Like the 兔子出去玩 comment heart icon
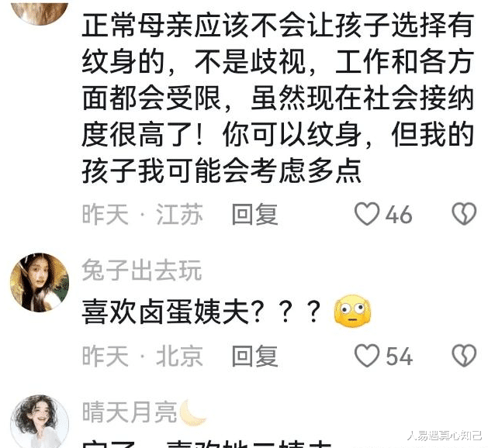The height and width of the screenshot is (448, 488). (x=367, y=355)
